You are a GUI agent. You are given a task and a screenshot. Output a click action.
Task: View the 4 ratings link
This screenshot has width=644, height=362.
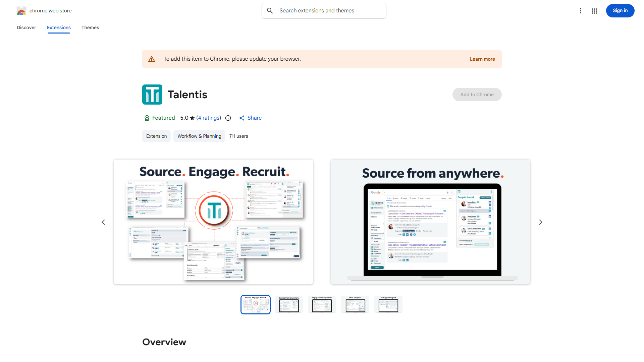209,118
